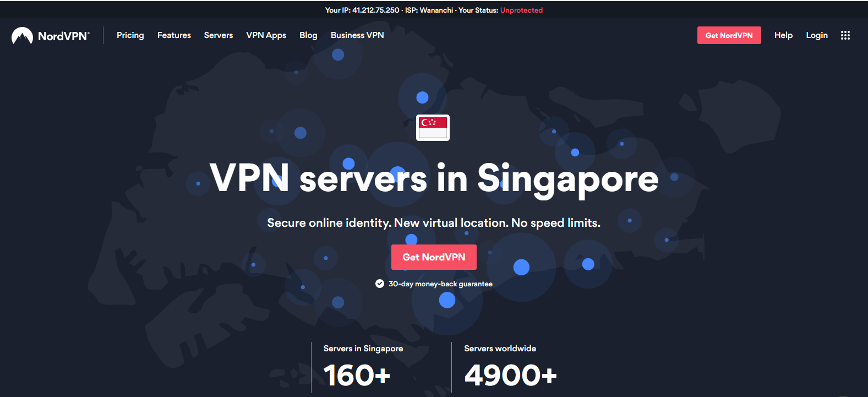Click the ISP: Wananchi text

click(429, 10)
